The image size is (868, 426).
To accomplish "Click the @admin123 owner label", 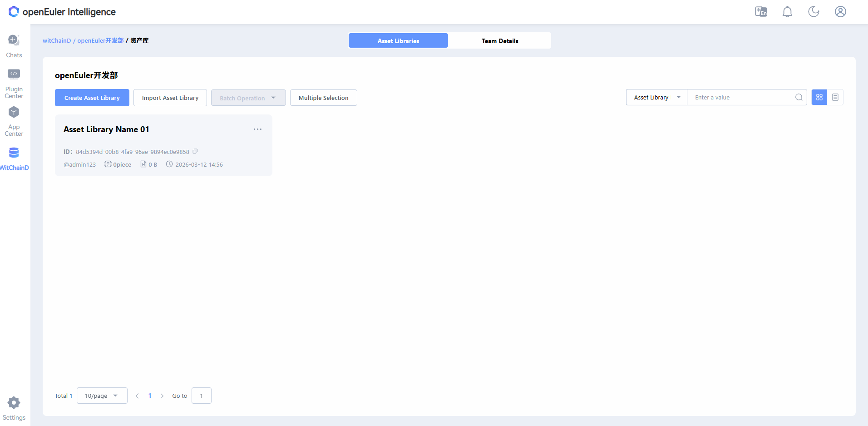I will tap(79, 164).
